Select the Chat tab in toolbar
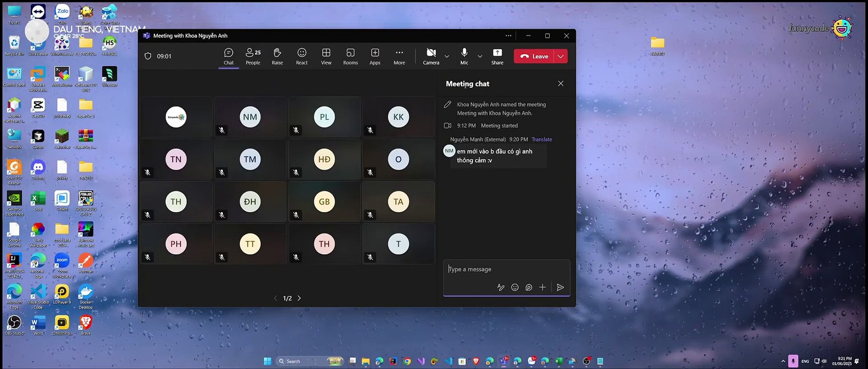The width and height of the screenshot is (868, 369). [x=229, y=56]
